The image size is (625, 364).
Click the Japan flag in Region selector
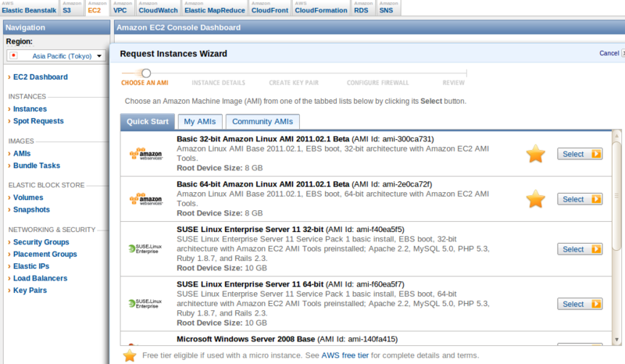[14, 55]
